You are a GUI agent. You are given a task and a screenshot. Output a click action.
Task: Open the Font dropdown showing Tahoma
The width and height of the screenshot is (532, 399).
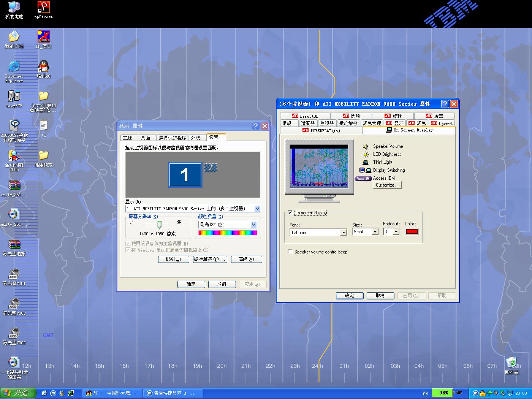click(x=344, y=233)
